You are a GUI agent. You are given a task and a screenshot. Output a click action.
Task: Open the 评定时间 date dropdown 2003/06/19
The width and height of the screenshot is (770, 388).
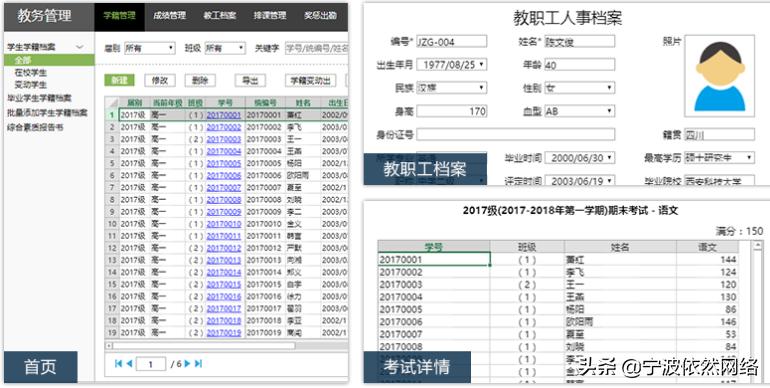coord(579,181)
